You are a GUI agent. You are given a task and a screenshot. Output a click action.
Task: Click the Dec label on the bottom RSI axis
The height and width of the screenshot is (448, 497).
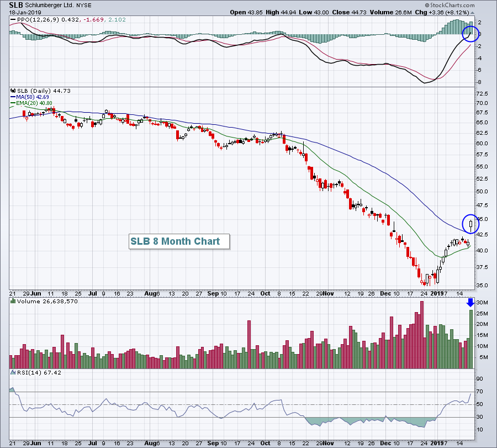385,443
